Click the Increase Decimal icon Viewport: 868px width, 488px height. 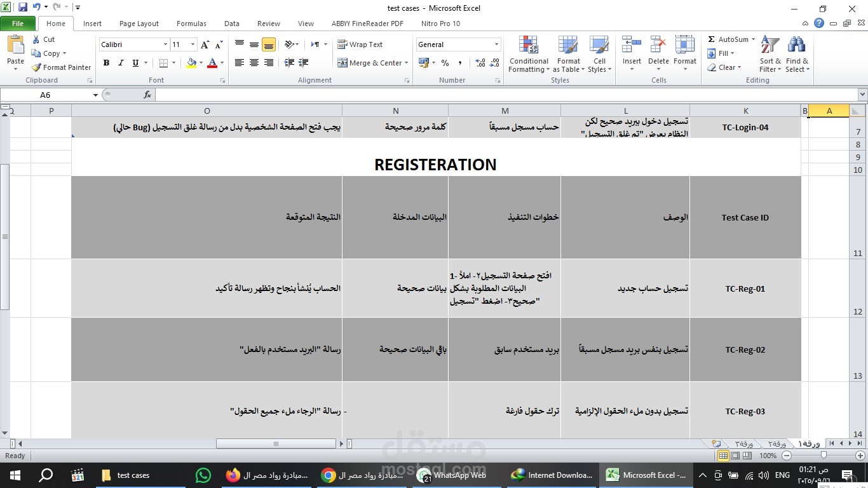[x=480, y=63]
